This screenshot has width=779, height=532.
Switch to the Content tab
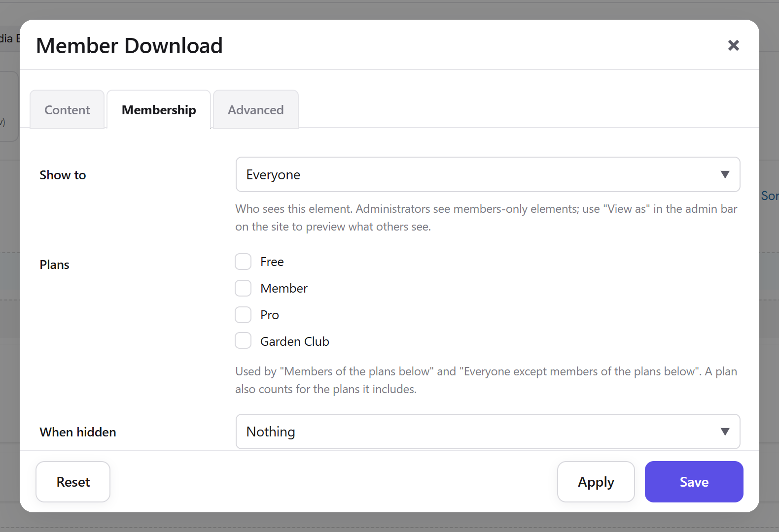67,109
